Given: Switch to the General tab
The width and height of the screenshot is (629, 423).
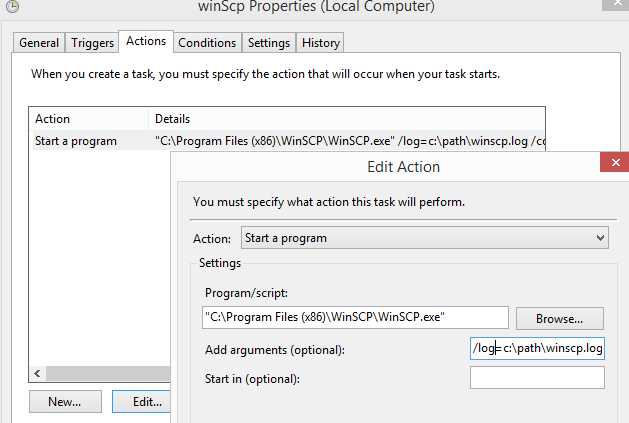Looking at the screenshot, I should point(39,43).
